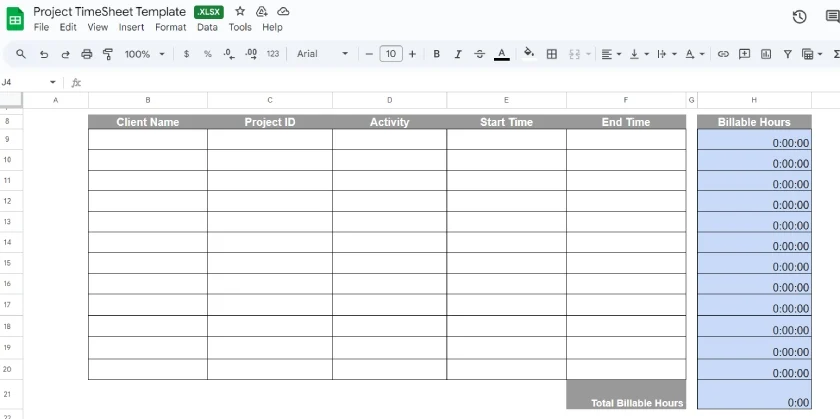840x419 pixels.
Task: Format as currency with dollar icon
Action: (x=186, y=54)
